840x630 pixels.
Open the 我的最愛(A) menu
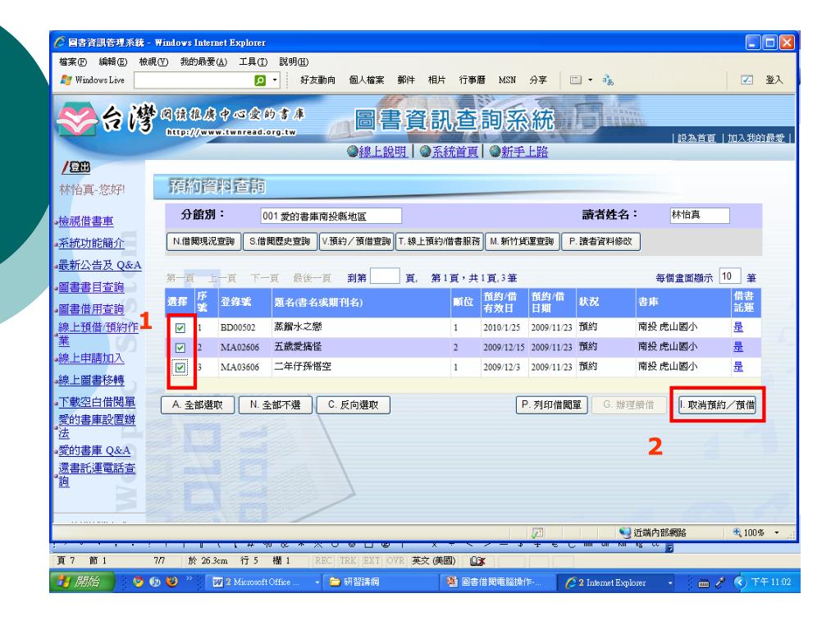coord(203,62)
